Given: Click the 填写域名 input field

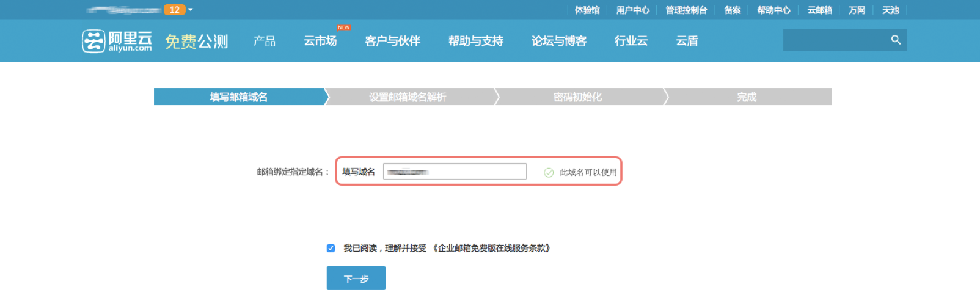Looking at the screenshot, I should tap(454, 172).
